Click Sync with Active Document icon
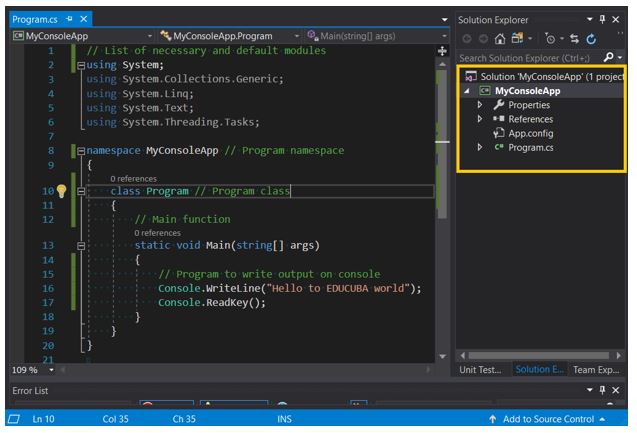The height and width of the screenshot is (433, 637). pyautogui.click(x=572, y=39)
